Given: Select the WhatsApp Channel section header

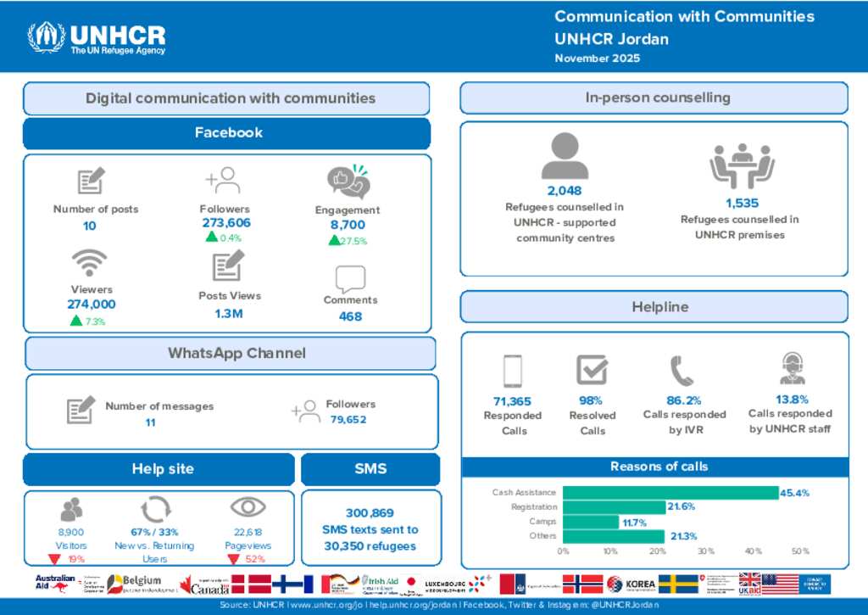Looking at the screenshot, I should [231, 353].
